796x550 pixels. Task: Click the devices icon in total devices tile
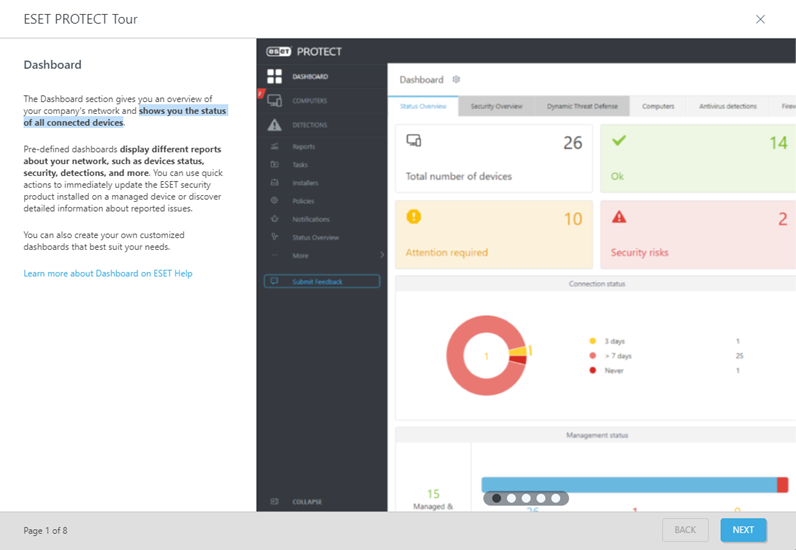pos(414,141)
